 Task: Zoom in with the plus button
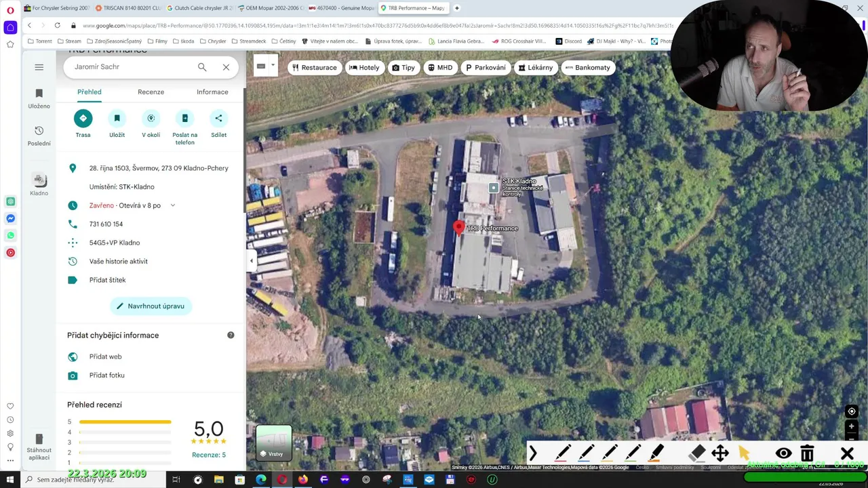pyautogui.click(x=852, y=427)
